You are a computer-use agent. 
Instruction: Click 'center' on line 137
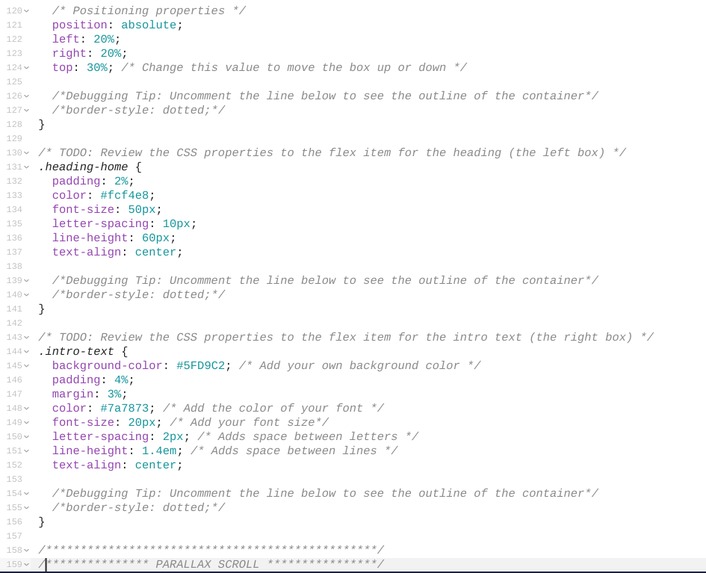tap(156, 252)
